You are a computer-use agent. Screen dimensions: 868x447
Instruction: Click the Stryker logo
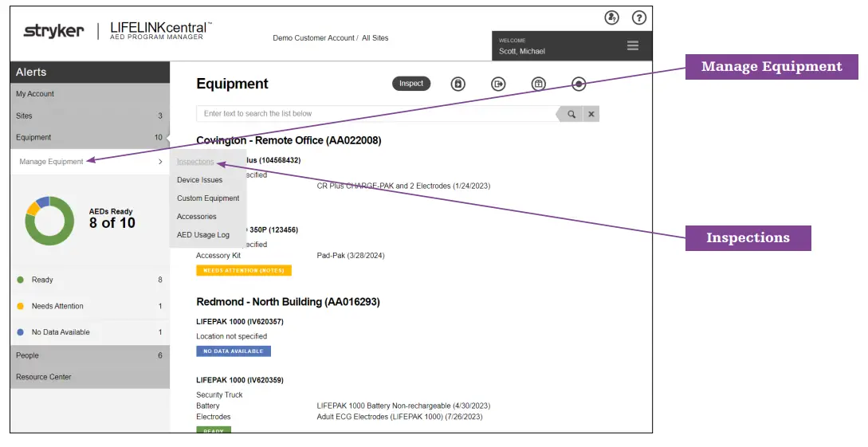53,31
